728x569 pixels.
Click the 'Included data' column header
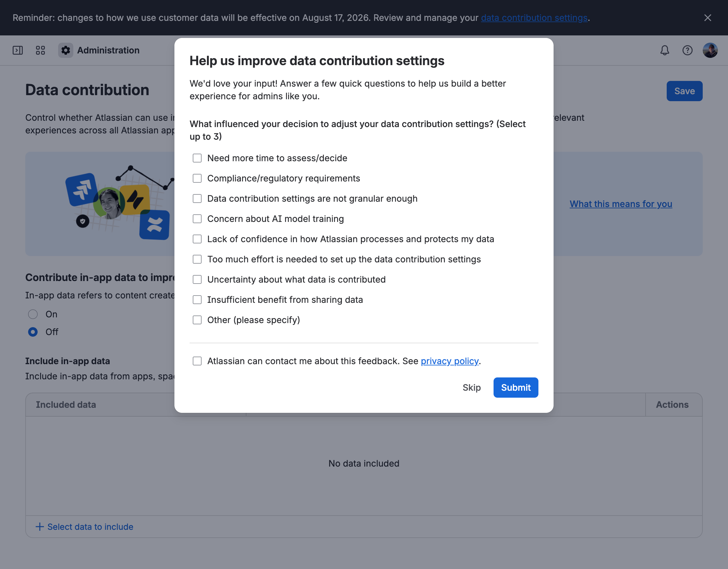click(66, 405)
